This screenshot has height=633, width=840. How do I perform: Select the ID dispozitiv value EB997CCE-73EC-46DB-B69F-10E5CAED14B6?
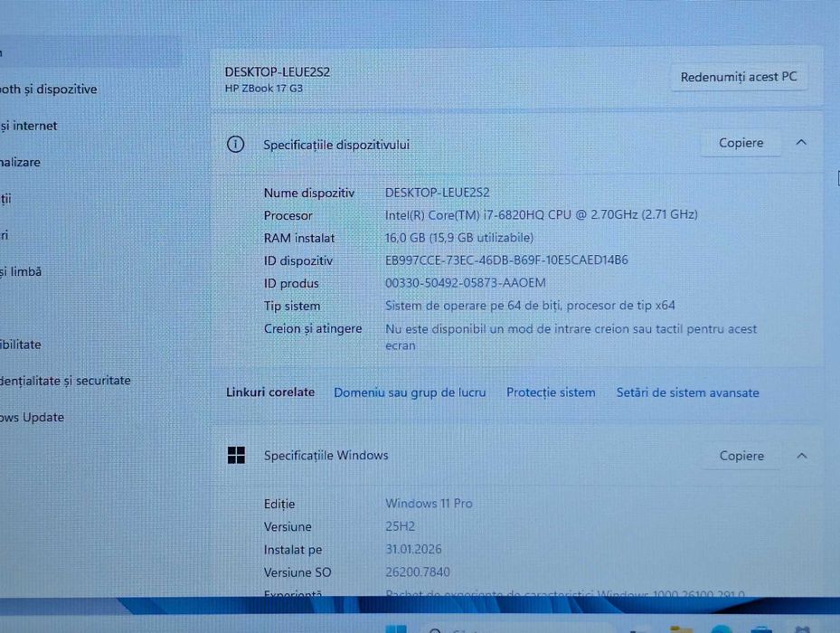coord(506,260)
